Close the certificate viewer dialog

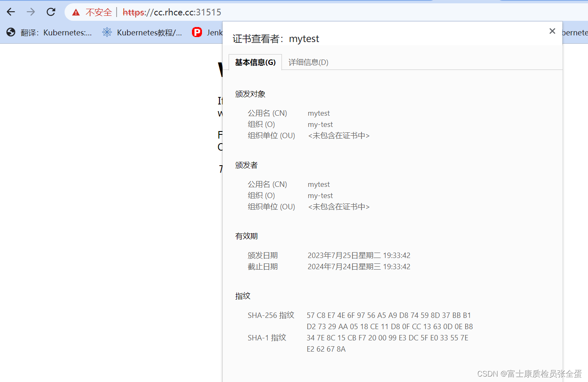tap(552, 31)
